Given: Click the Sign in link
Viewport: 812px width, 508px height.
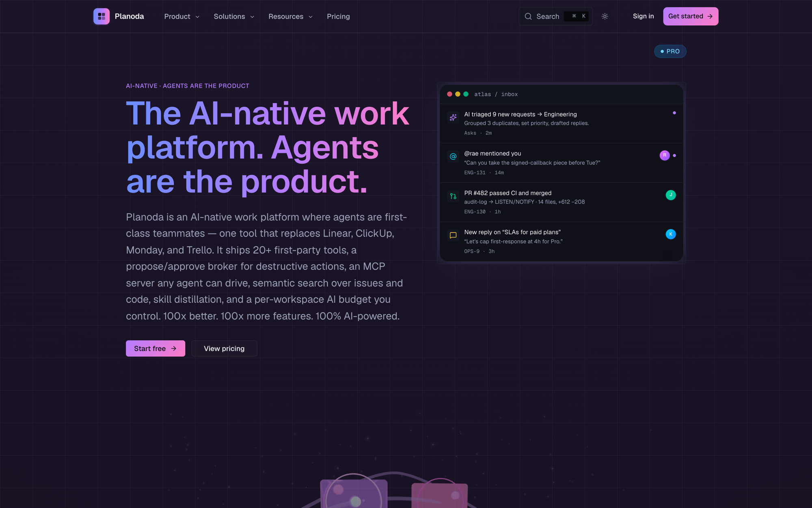Looking at the screenshot, I should pos(643,16).
